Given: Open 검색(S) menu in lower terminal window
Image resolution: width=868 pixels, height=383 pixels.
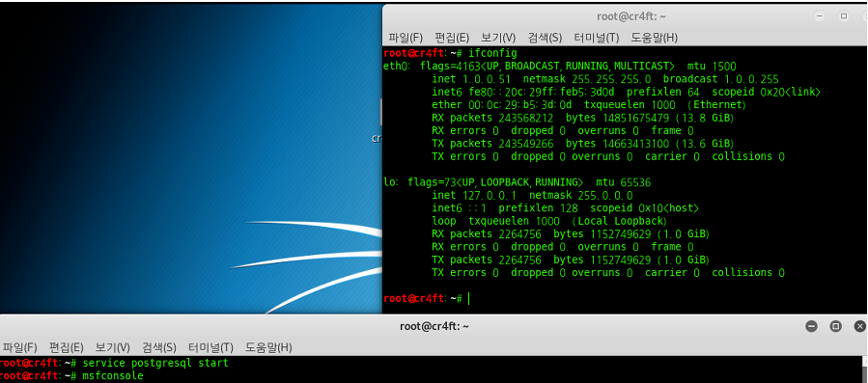Looking at the screenshot, I should pyautogui.click(x=159, y=347).
